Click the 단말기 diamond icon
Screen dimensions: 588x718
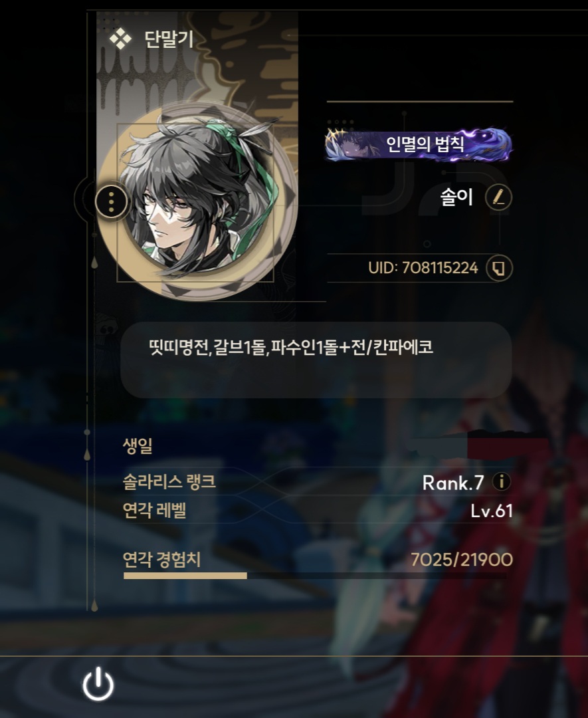pos(120,39)
